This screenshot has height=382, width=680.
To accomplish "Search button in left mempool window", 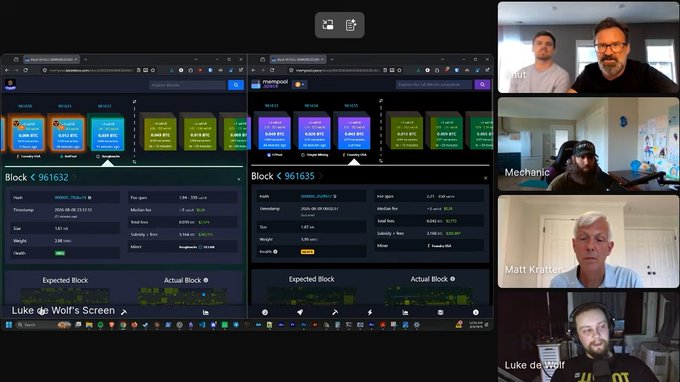I will [235, 85].
